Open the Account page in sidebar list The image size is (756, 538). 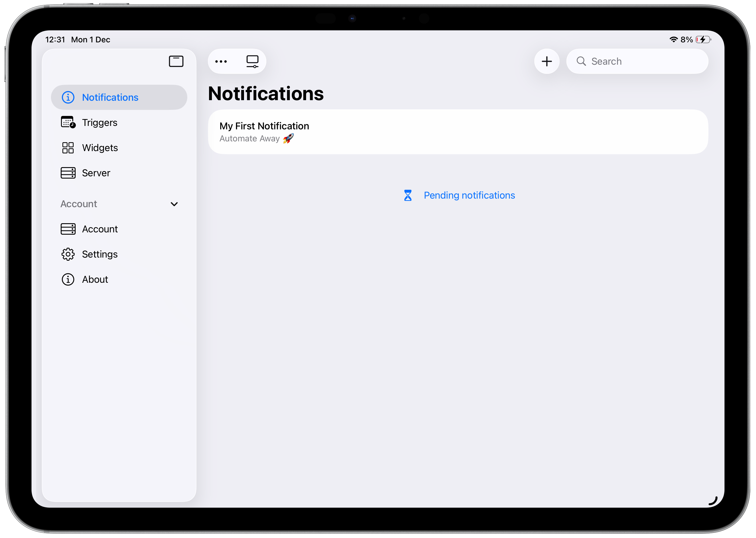[119, 229]
